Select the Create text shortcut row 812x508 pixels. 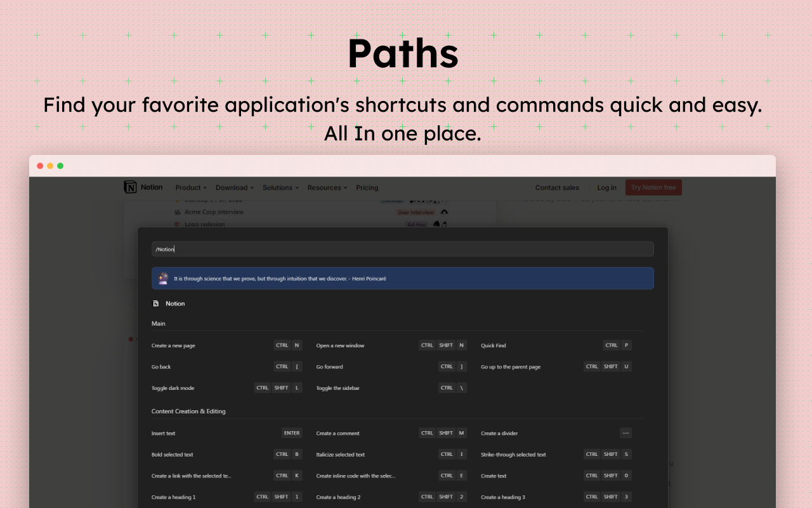tap(556, 476)
